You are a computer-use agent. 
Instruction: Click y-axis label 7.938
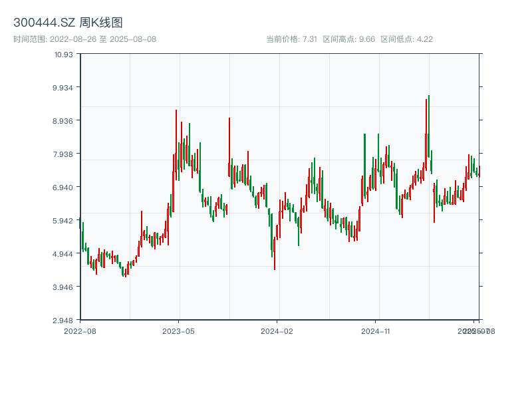click(x=63, y=154)
